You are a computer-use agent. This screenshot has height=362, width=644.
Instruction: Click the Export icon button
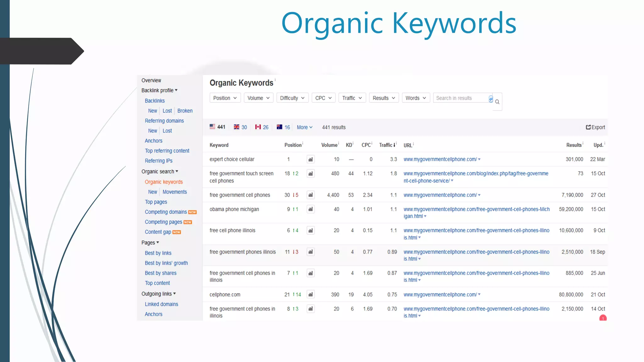595,127
